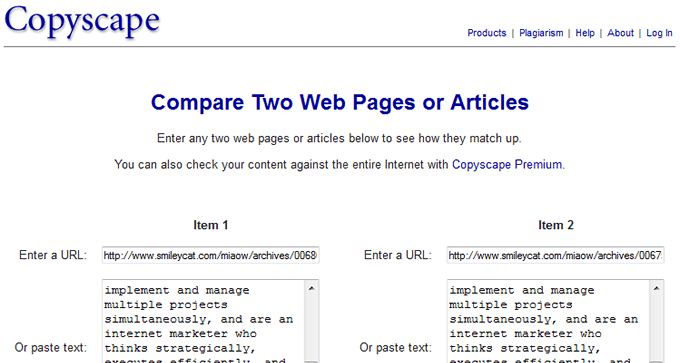The width and height of the screenshot is (680, 363).
Task: Open the Plagiarism menu link
Action: tap(541, 33)
